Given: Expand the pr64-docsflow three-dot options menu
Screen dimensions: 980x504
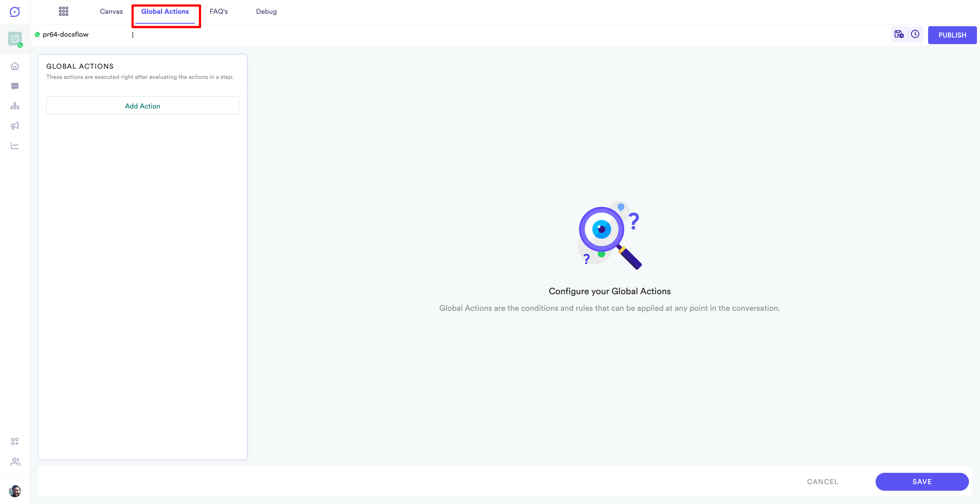Looking at the screenshot, I should (x=132, y=35).
